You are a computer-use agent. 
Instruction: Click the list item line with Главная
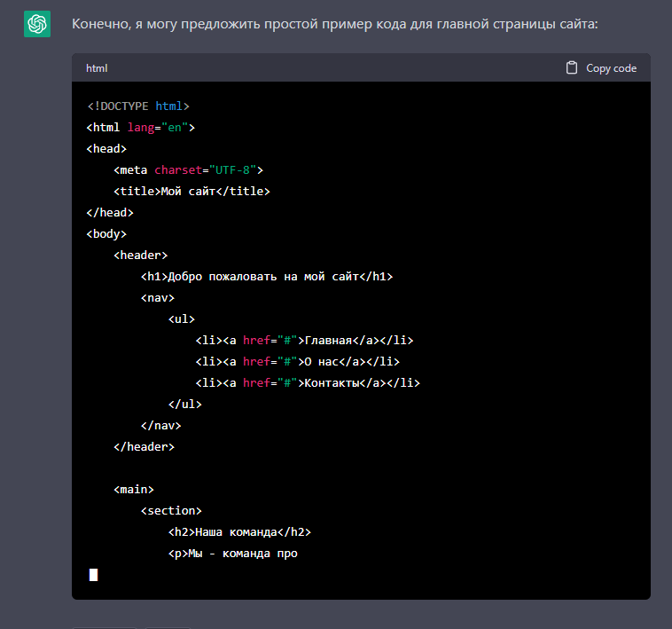[x=304, y=341]
